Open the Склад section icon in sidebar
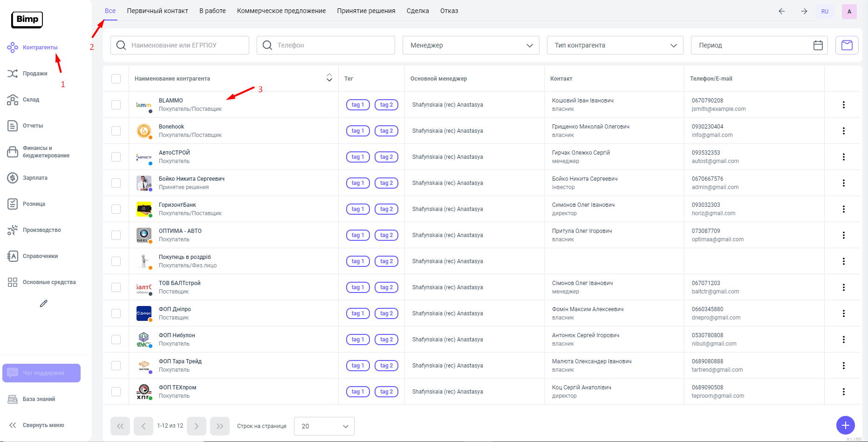868x442 pixels. (x=13, y=100)
